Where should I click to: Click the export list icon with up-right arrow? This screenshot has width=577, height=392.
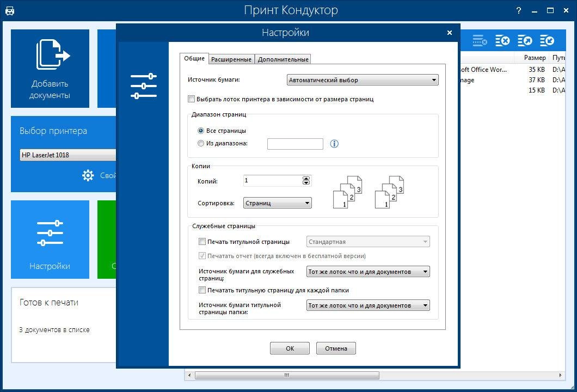click(525, 40)
